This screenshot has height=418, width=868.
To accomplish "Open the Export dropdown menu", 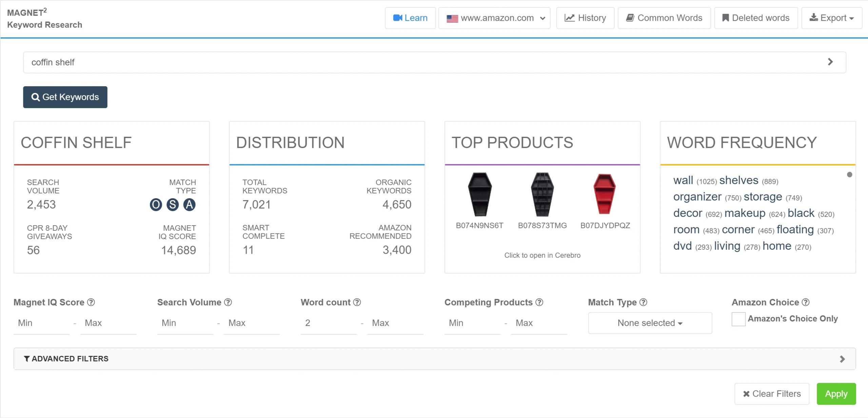I will pos(831,18).
